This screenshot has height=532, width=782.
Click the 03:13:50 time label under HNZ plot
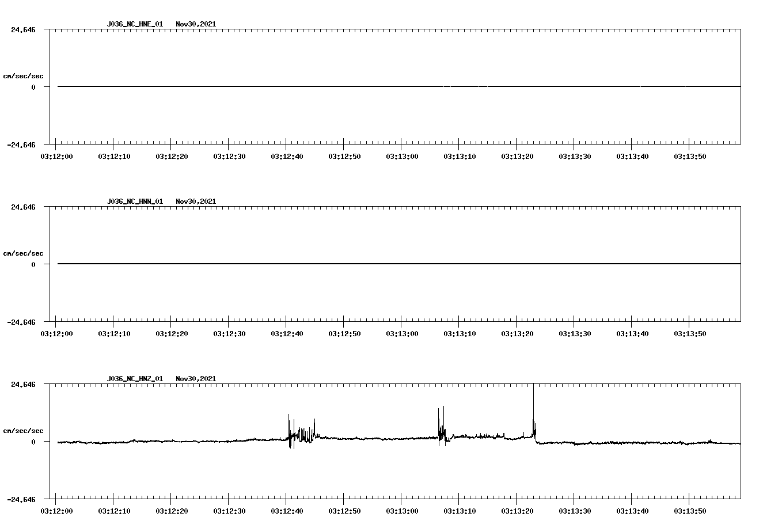[690, 511]
